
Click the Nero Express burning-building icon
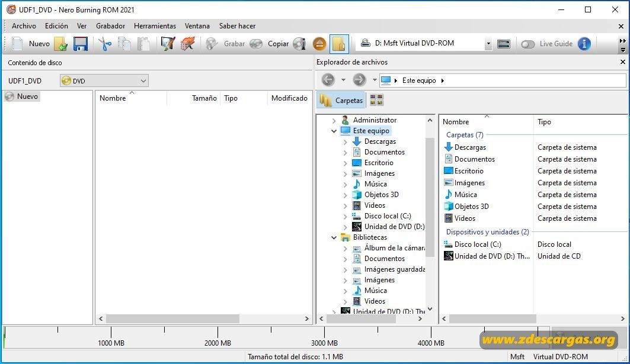pos(188,44)
